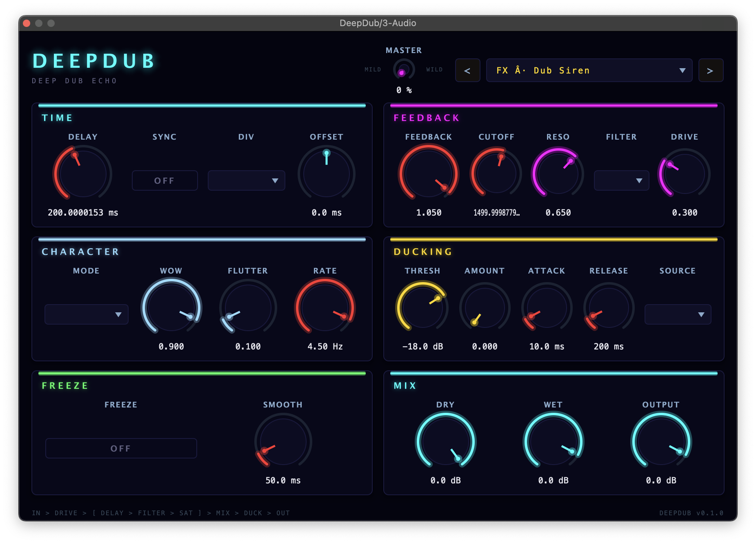Click the flutter value 0.100

pyautogui.click(x=248, y=347)
